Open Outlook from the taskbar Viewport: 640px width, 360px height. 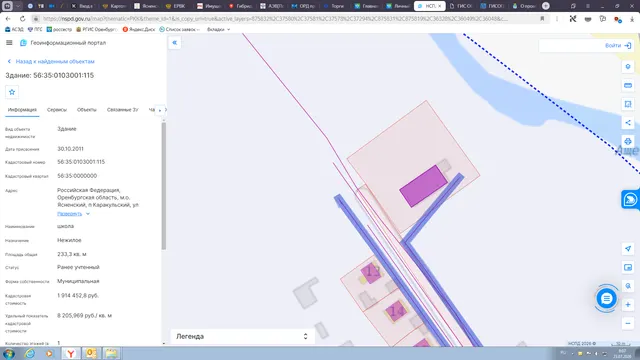[91, 353]
